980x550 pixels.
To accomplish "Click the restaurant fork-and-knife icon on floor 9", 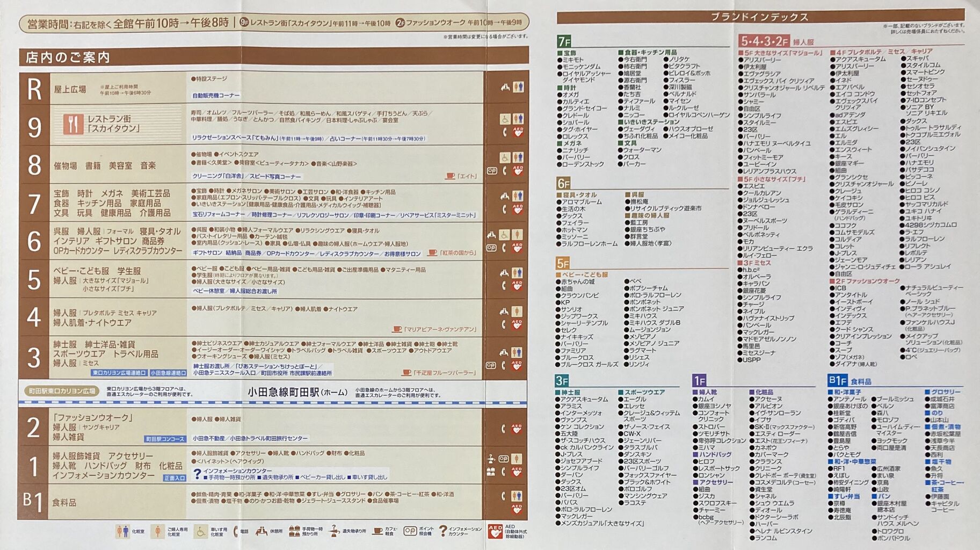I will (x=72, y=124).
